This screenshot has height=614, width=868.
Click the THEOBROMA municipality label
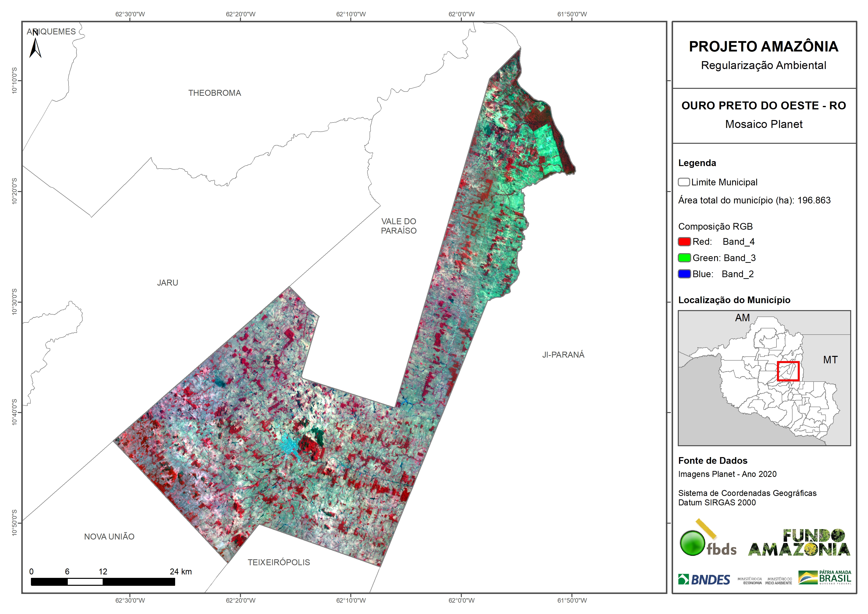point(214,93)
